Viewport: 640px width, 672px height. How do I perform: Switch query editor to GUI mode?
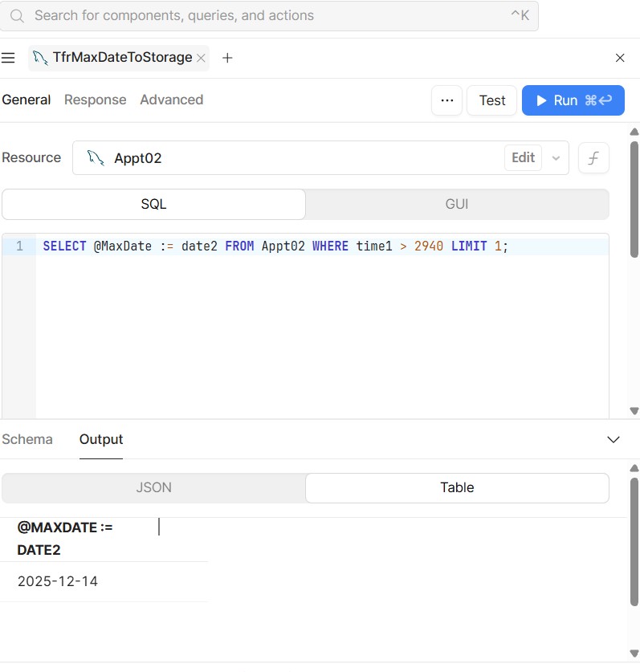point(456,205)
